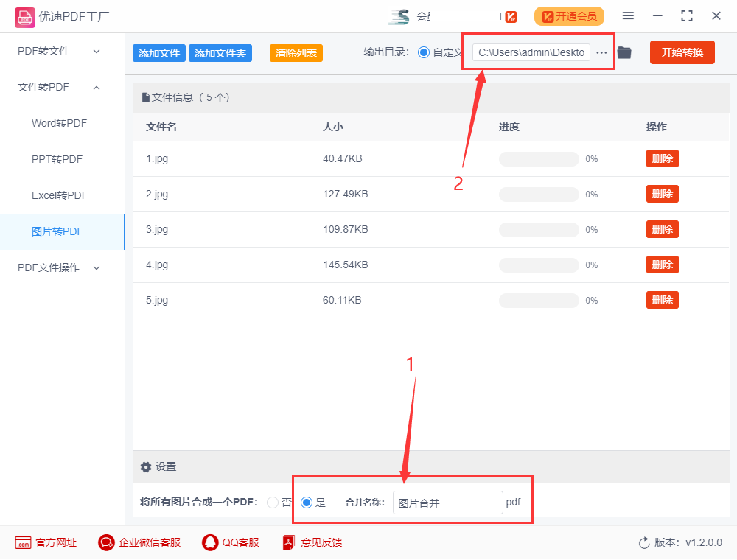This screenshot has height=560, width=737.
Task: Select the 5.jpg file name
Action: coord(157,300)
